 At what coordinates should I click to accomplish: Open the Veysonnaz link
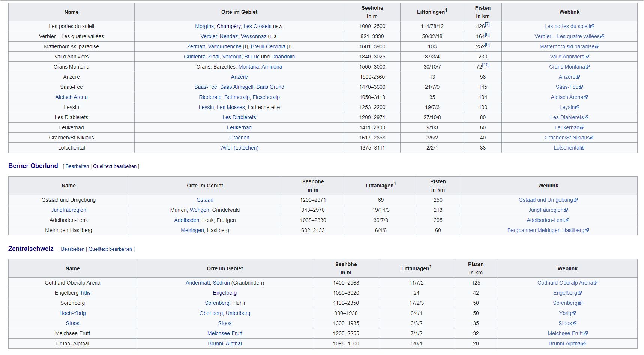coord(254,36)
